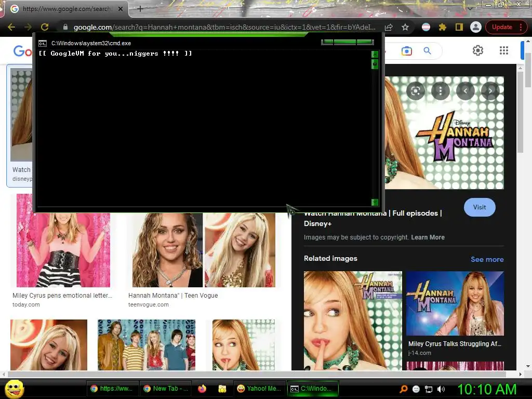This screenshot has height=399, width=532.
Task: Switch to C:\Windo... cmd taskbar item
Action: (313, 389)
